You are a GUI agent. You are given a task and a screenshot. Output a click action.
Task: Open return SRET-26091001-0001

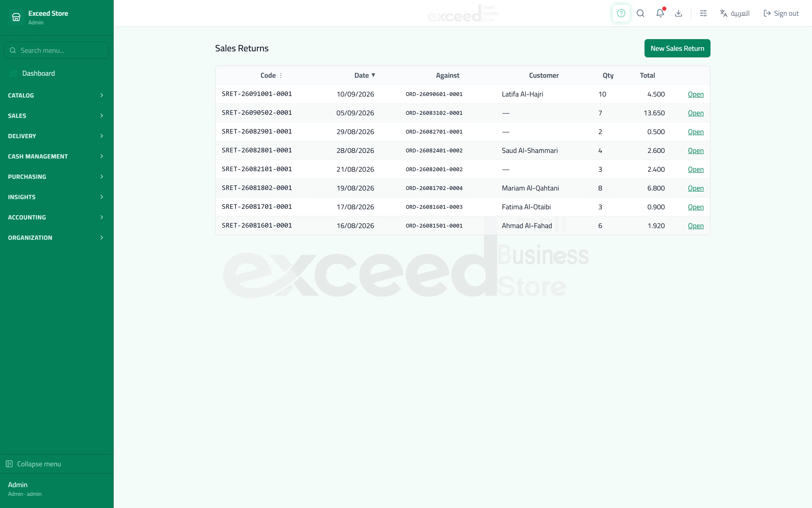pos(696,94)
